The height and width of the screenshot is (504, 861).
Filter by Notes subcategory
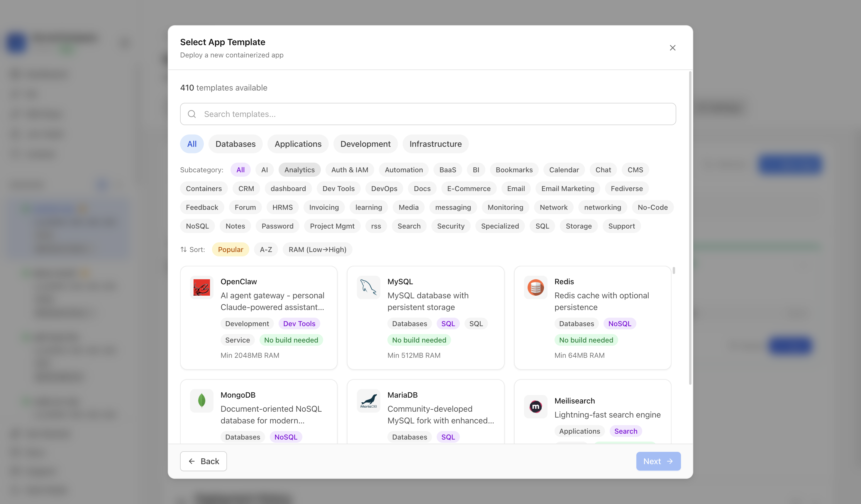click(x=235, y=226)
